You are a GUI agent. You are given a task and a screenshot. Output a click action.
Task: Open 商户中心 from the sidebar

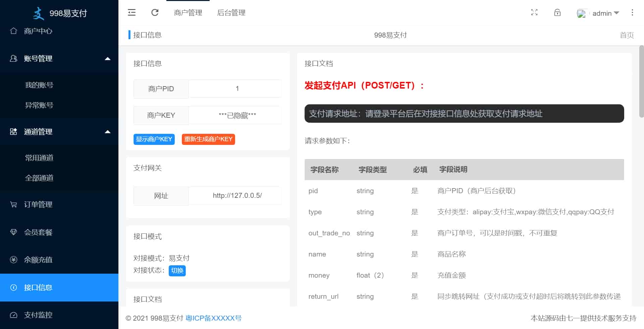(38, 31)
